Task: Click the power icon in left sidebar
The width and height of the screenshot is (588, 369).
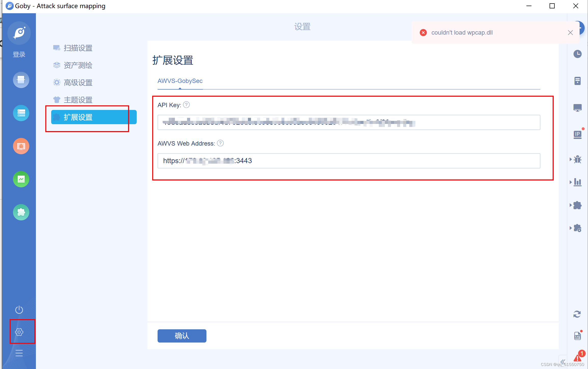Action: pyautogui.click(x=19, y=310)
